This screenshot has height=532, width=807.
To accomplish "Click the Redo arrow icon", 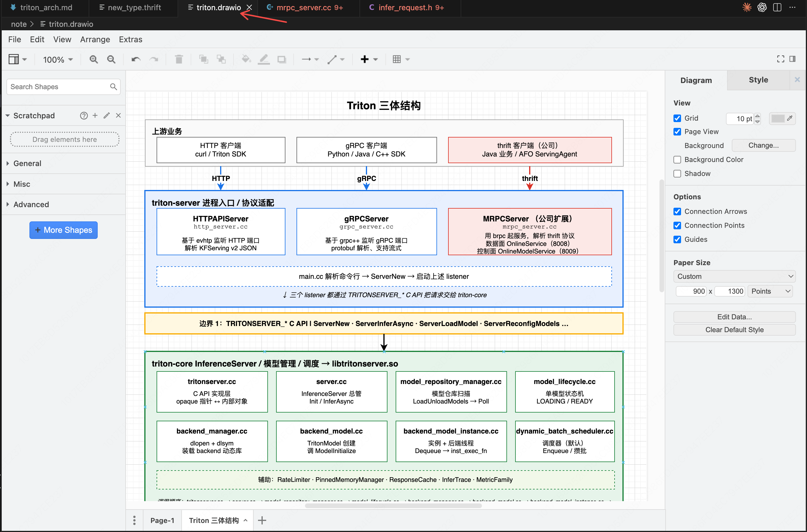I will pyautogui.click(x=154, y=59).
